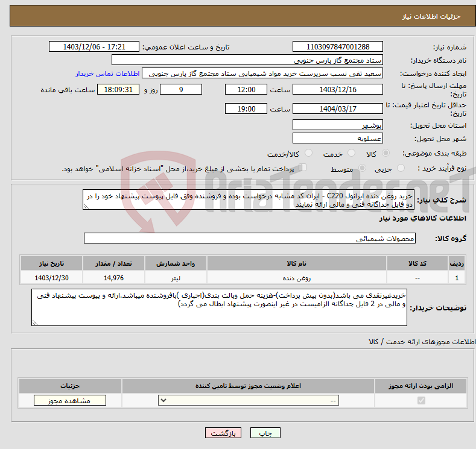Select the کالا/خدمت radio button
The image size is (476, 449).
308,153
